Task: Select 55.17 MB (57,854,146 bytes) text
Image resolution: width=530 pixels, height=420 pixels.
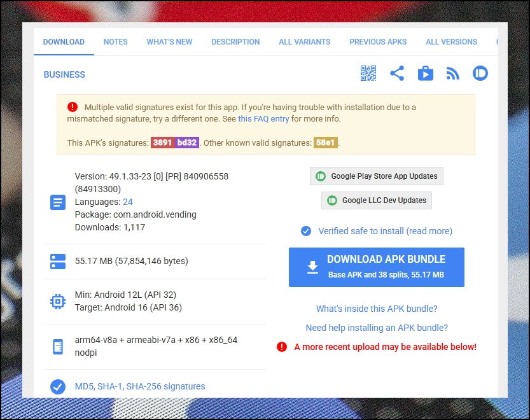Action: coord(132,261)
